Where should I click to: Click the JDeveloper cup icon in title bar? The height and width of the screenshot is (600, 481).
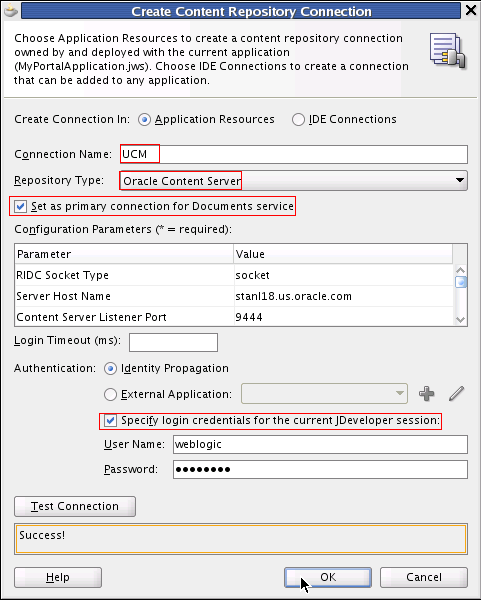click(x=11, y=10)
